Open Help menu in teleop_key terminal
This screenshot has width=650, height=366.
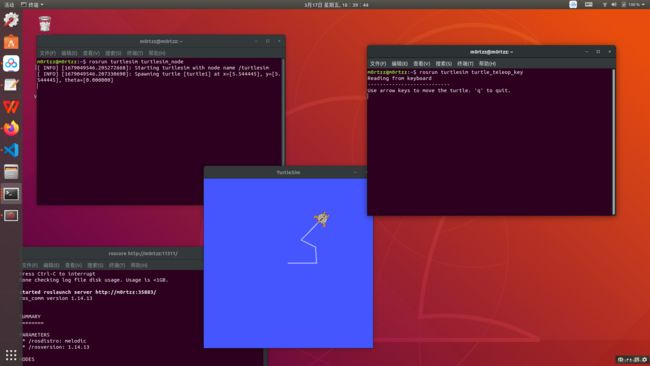pos(487,63)
